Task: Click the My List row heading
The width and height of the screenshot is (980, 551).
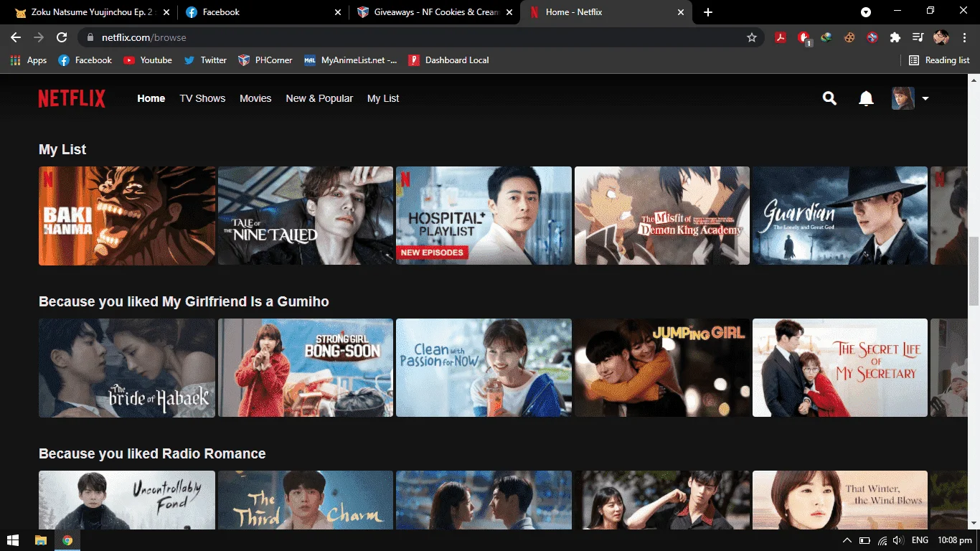Action: (62, 149)
